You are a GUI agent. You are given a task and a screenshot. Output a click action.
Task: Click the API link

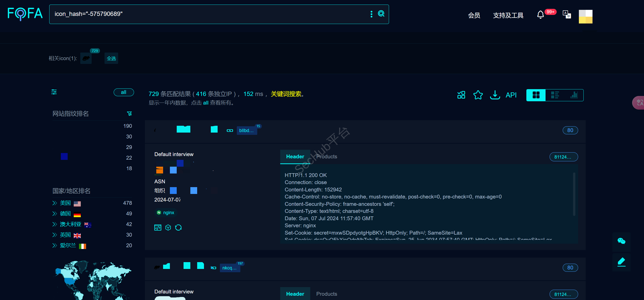[x=511, y=95]
